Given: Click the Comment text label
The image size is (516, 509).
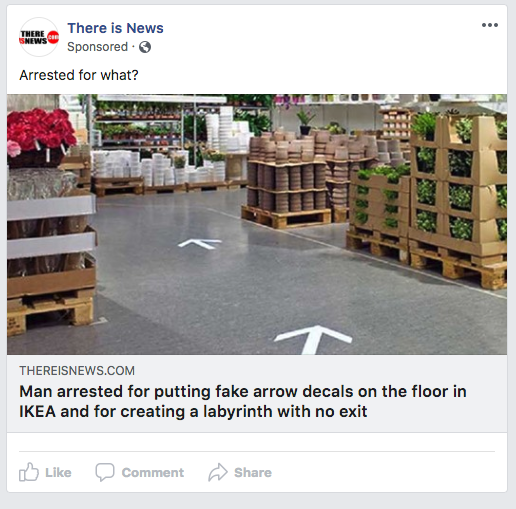Looking at the screenshot, I should [x=153, y=473].
